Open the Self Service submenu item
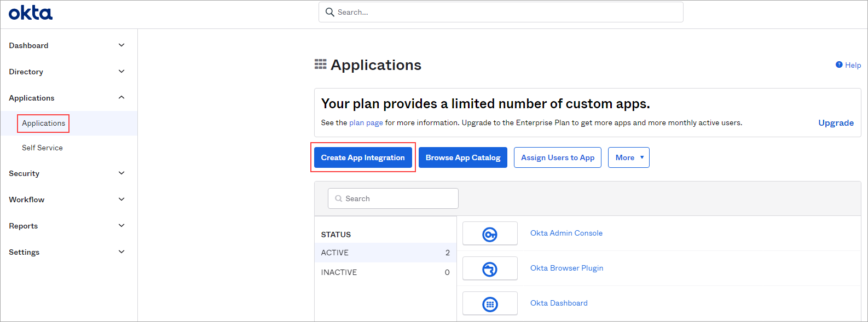This screenshot has height=322, width=868. pyautogui.click(x=42, y=148)
